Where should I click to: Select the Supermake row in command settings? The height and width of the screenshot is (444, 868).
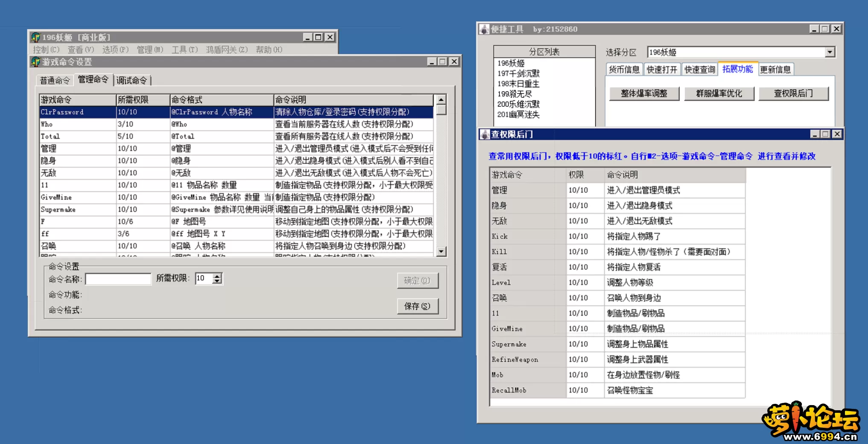click(x=236, y=209)
